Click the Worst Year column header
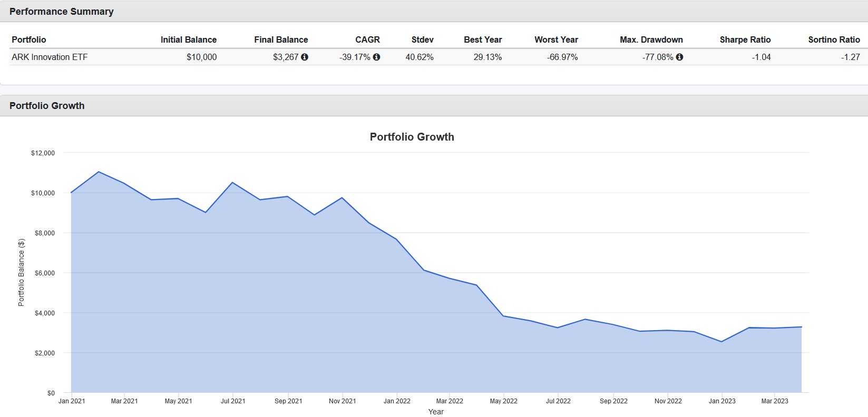The width and height of the screenshot is (868, 417). click(556, 39)
